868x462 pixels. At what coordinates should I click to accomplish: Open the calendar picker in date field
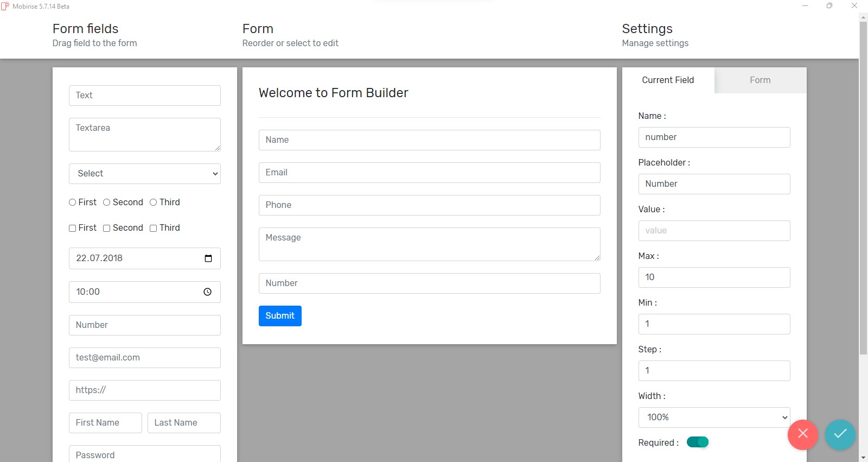tap(208, 258)
